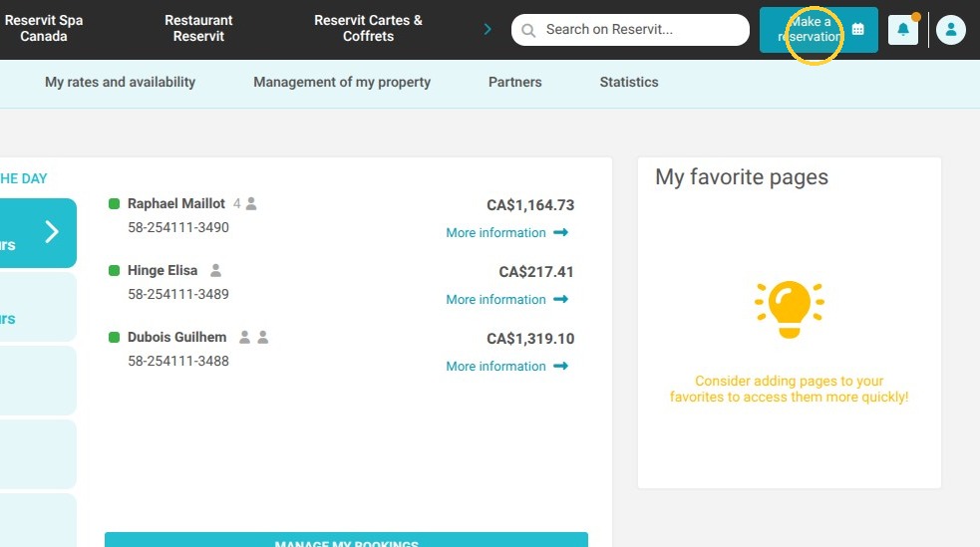This screenshot has width=980, height=547.
Task: Click Make a reservation button
Action: [818, 29]
